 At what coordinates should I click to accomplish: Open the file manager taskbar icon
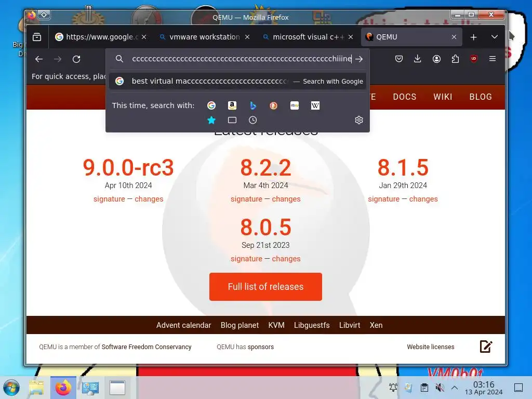[36, 388]
